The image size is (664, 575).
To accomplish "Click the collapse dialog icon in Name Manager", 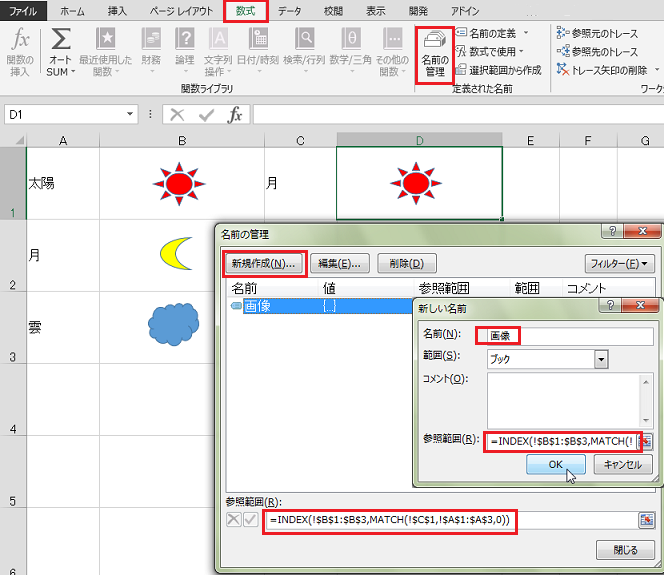I will [x=646, y=520].
